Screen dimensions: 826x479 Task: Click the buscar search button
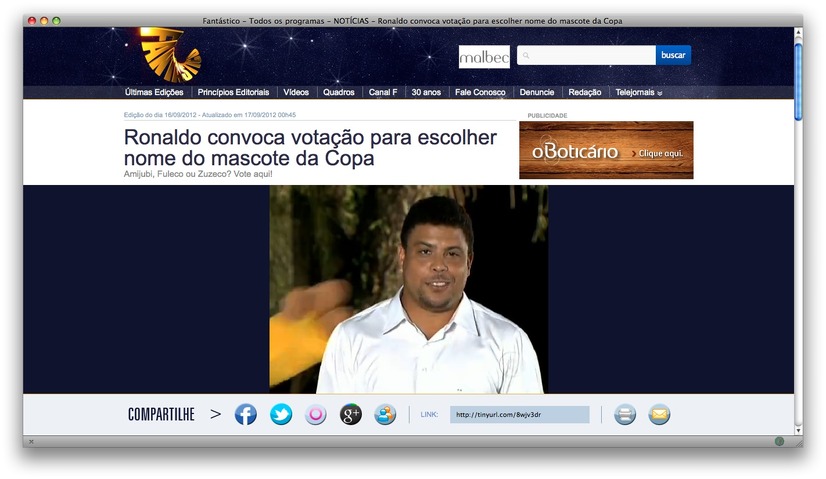point(673,55)
